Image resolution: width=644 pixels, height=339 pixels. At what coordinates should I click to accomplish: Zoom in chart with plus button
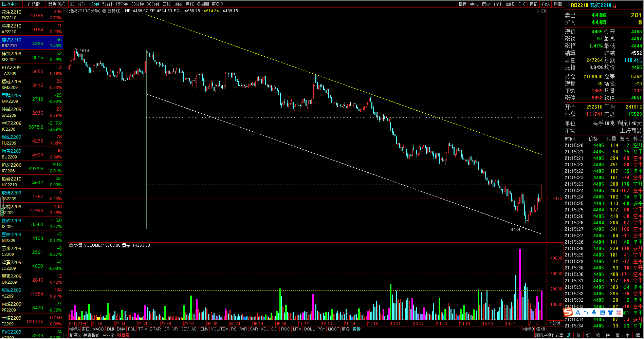[551, 329]
